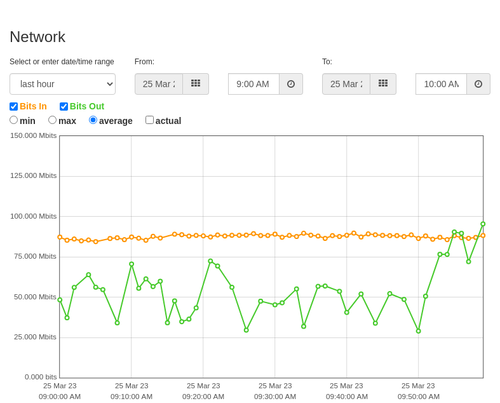Click the 'Bits In' orange label
This screenshot has height=403, width=500.
point(33,106)
